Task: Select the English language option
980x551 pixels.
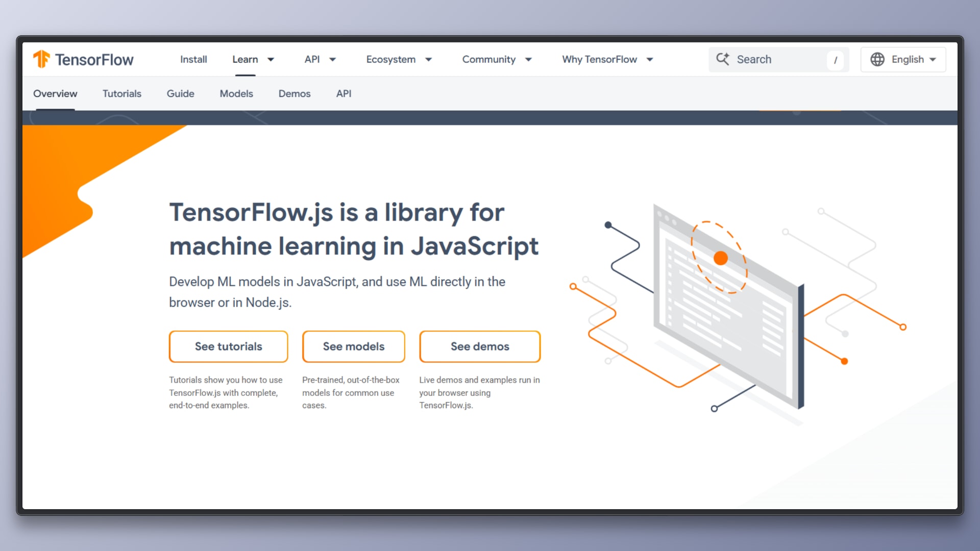Action: tap(908, 59)
